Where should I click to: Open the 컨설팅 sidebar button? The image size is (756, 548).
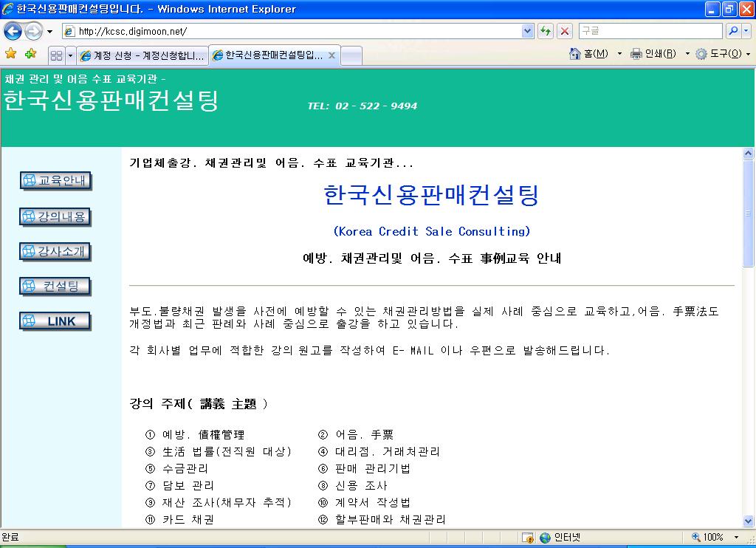(55, 287)
